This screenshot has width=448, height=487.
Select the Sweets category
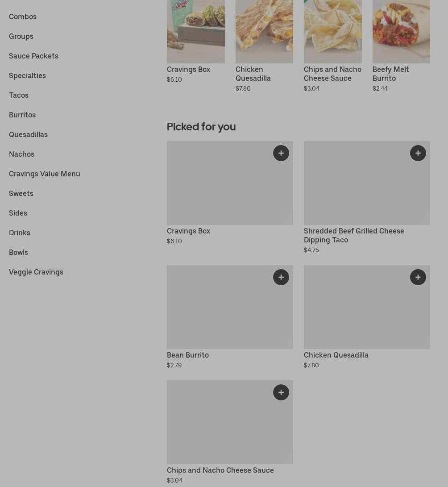click(x=21, y=193)
